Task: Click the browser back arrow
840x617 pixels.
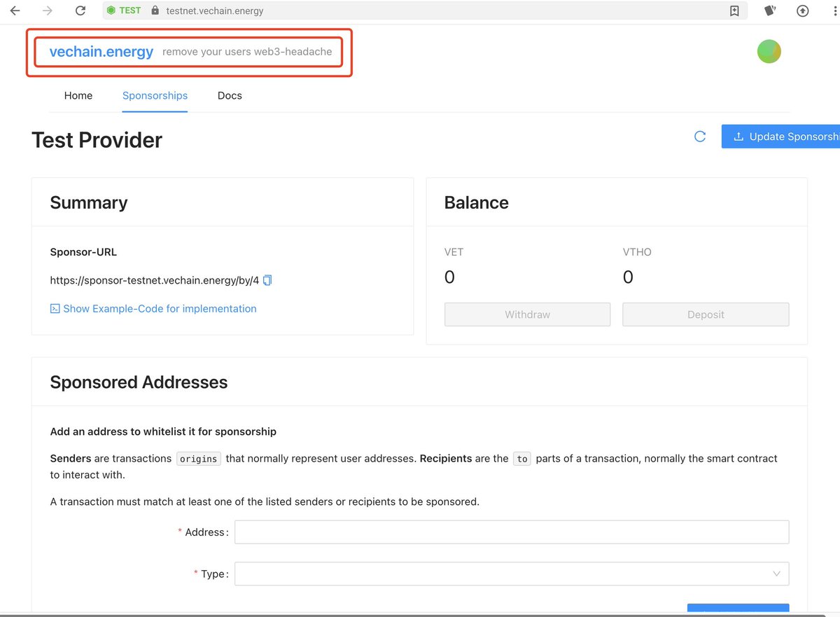Action: click(x=14, y=11)
